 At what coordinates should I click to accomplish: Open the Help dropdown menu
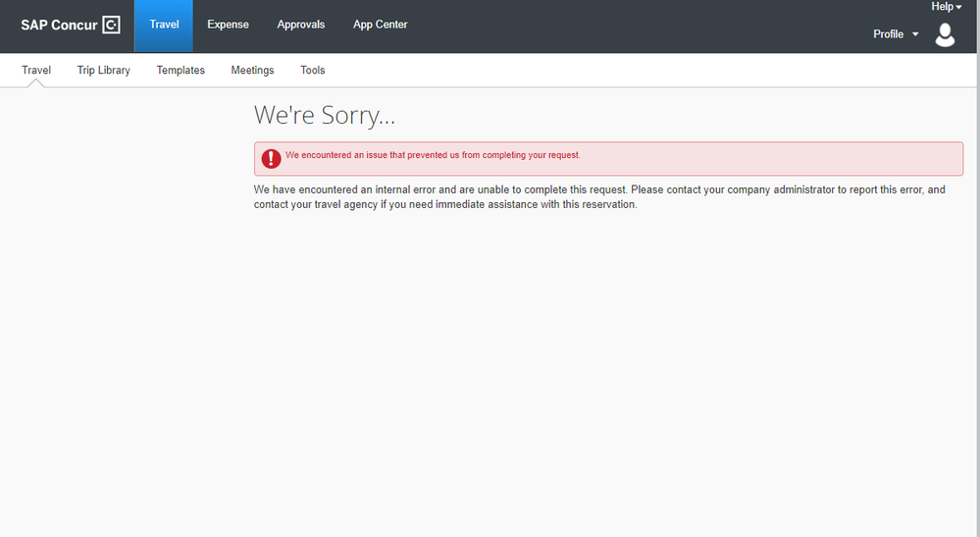(947, 6)
